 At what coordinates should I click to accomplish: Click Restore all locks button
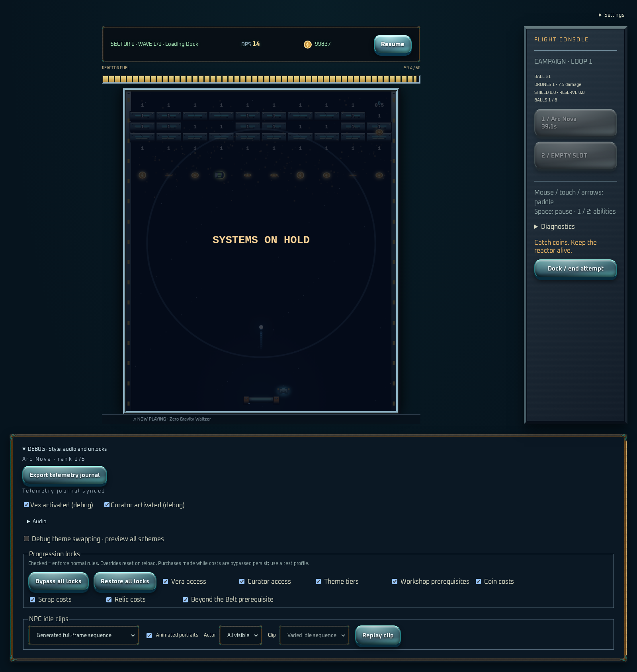125,581
